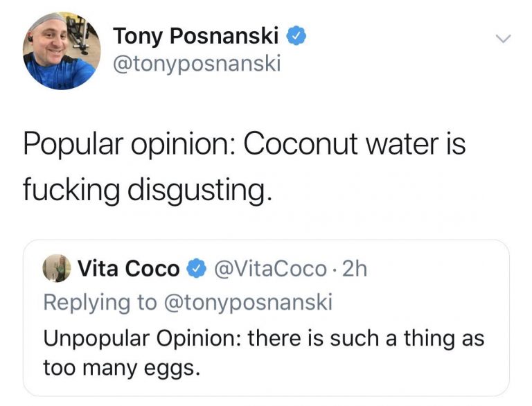Viewport: 532px width, 406px height.
Task: Open Tony Posnanski's profile photo
Action: [61, 51]
